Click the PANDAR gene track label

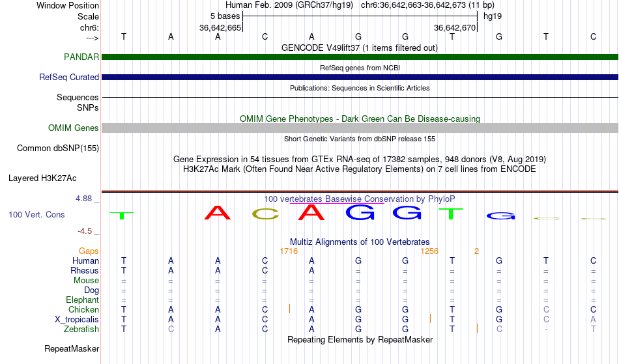(81, 57)
